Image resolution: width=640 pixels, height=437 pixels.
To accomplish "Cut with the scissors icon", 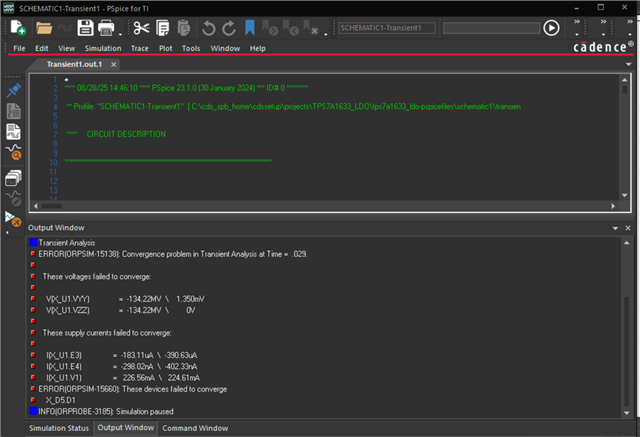I will pos(141,28).
